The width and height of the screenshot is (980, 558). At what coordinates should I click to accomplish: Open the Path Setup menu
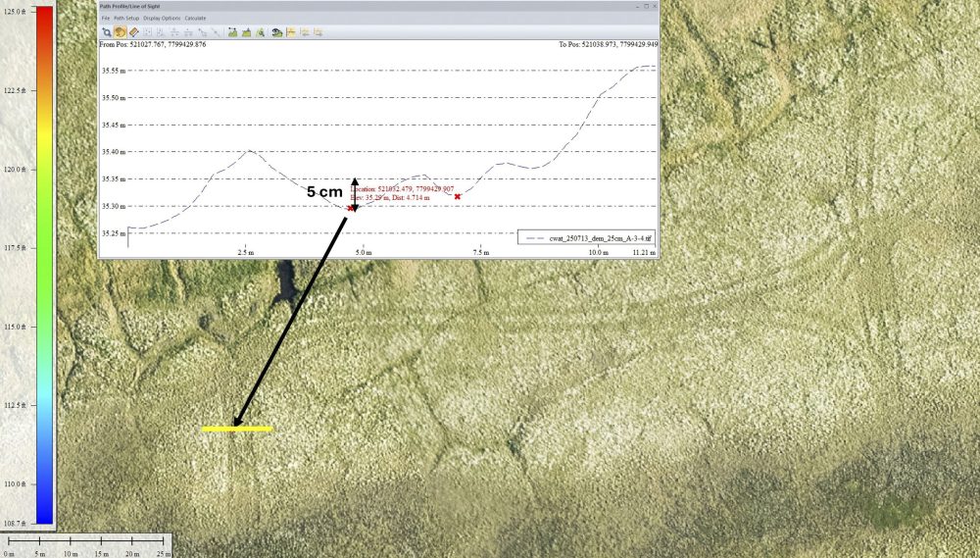point(126,18)
